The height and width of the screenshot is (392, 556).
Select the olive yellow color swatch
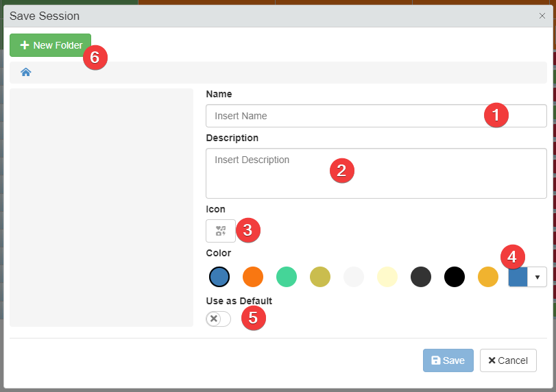click(320, 277)
